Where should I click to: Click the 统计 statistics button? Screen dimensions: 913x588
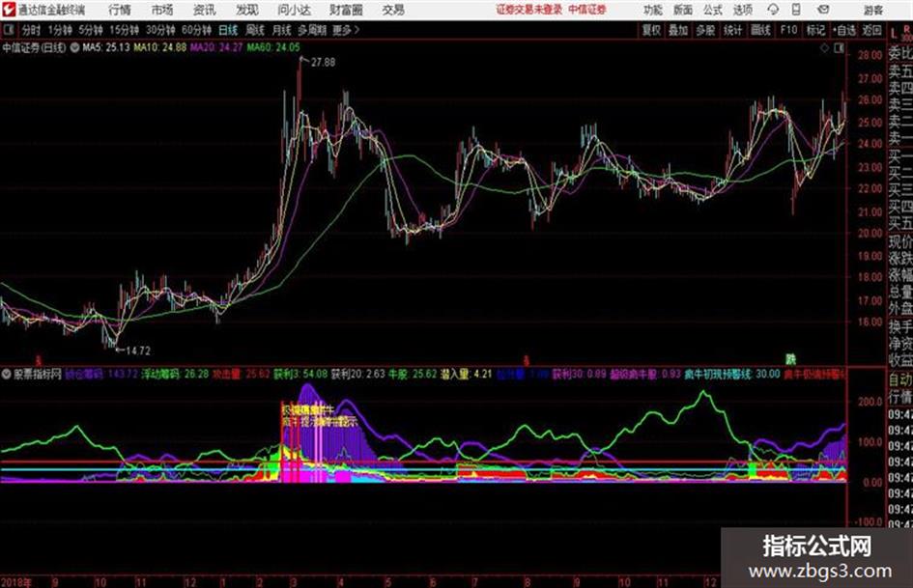733,30
